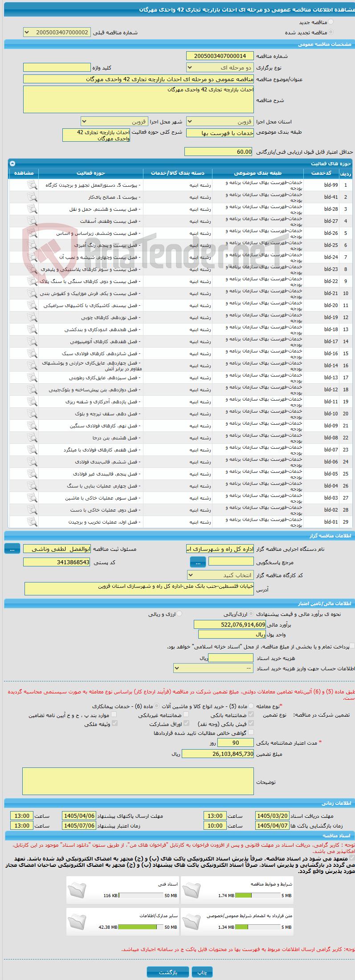Click the ellipsis button beside مسئول ثبت مناقصه
355x980 pixels.
tap(12, 549)
